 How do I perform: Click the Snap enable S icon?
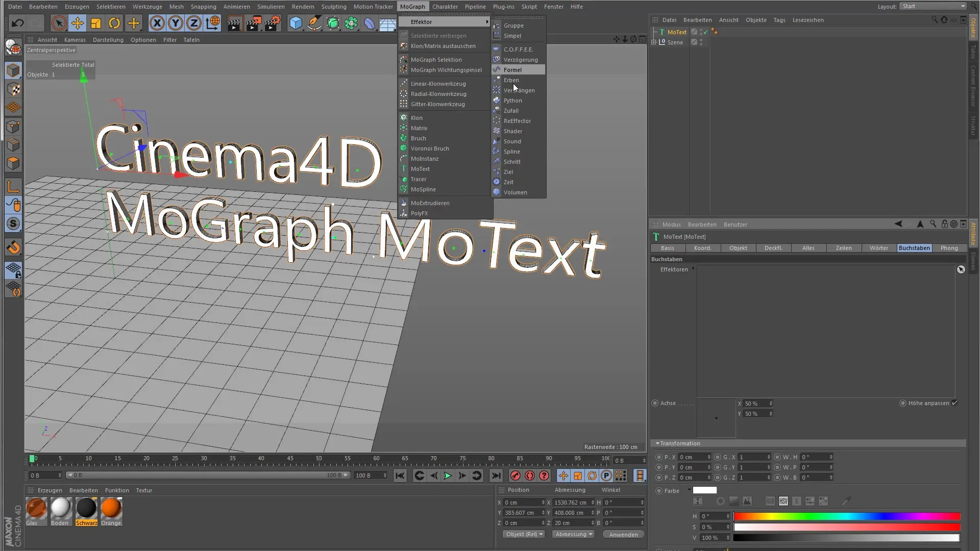pyautogui.click(x=14, y=224)
